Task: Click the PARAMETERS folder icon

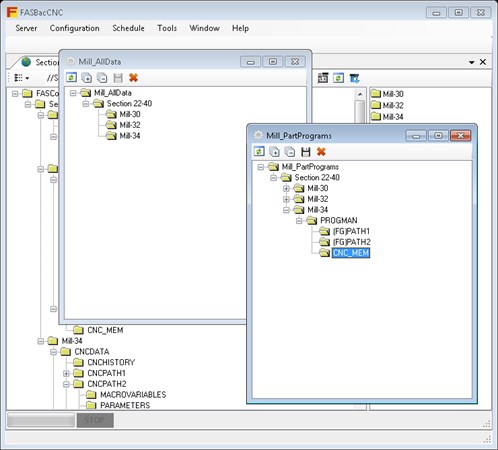Action: click(x=91, y=405)
